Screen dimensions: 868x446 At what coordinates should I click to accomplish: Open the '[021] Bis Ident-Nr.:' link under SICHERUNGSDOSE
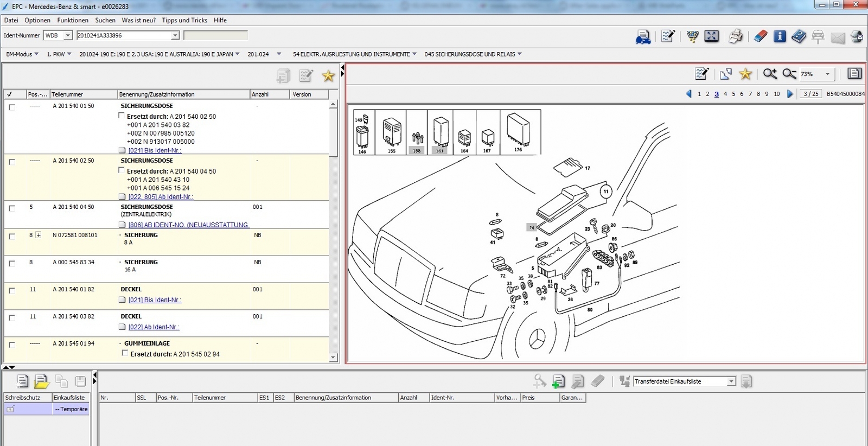(155, 150)
